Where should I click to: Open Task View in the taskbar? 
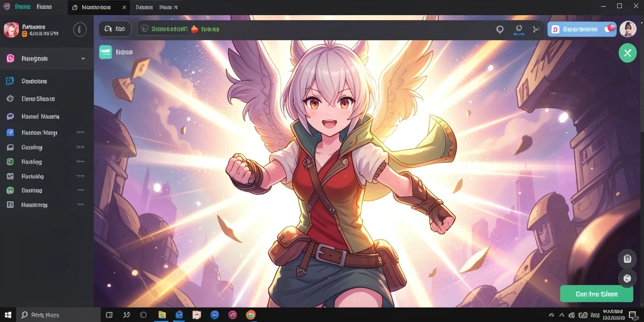[x=109, y=315]
